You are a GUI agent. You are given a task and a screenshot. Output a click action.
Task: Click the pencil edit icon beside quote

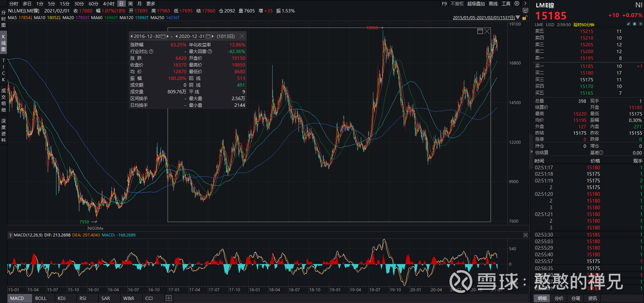(x=629, y=24)
